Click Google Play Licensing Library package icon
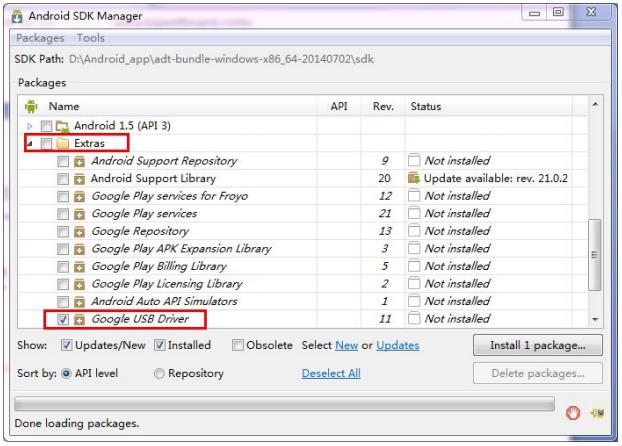Screen dimensions: 622x446 click(x=79, y=285)
